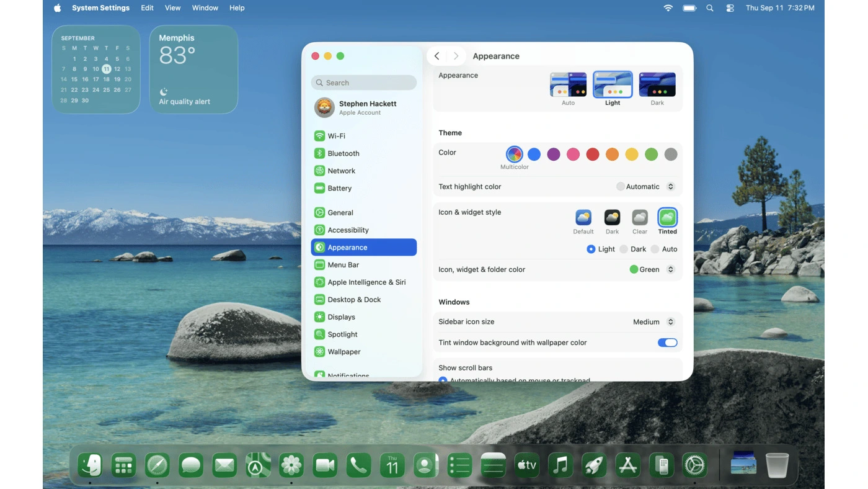This screenshot has width=868, height=489.
Task: Open Spotlight search in menu bar
Action: pos(710,8)
